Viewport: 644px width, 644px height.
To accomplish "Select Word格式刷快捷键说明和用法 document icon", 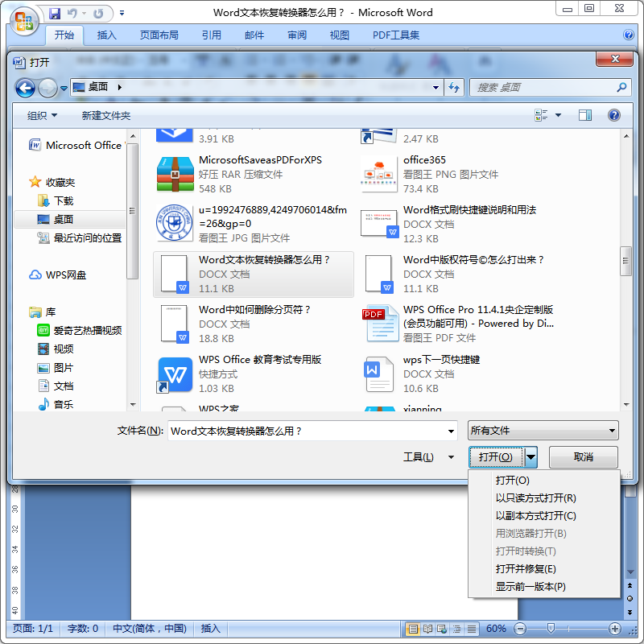I will click(x=379, y=224).
